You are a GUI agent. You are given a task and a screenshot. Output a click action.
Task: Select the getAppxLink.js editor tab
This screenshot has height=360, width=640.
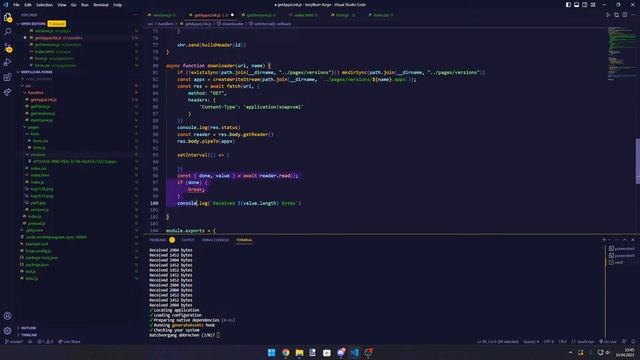pyautogui.click(x=211, y=15)
